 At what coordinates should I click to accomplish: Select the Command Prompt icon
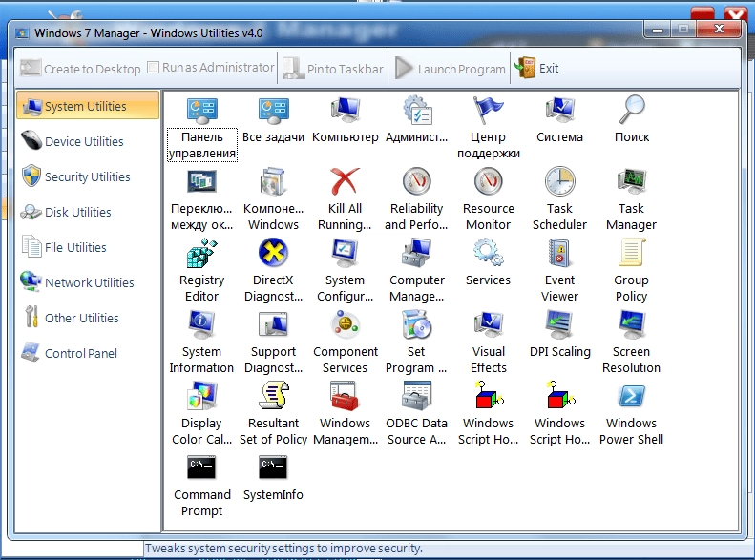click(x=201, y=467)
